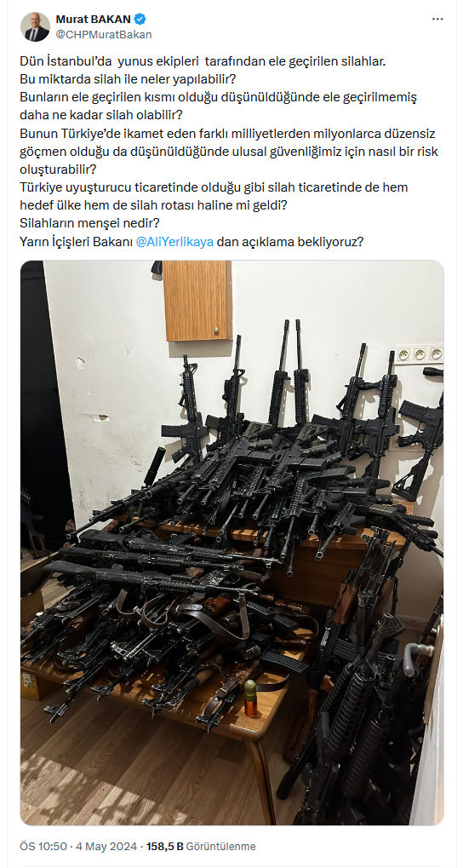Open Murat BAKAN display name link
463x868 pixels.
94,20
